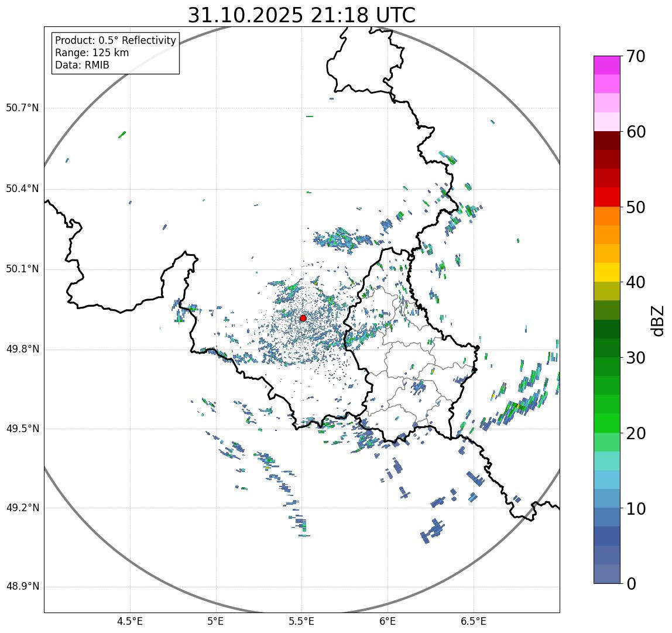Click the 4.5°E longitude label
This screenshot has height=633, width=672.
[130, 621]
